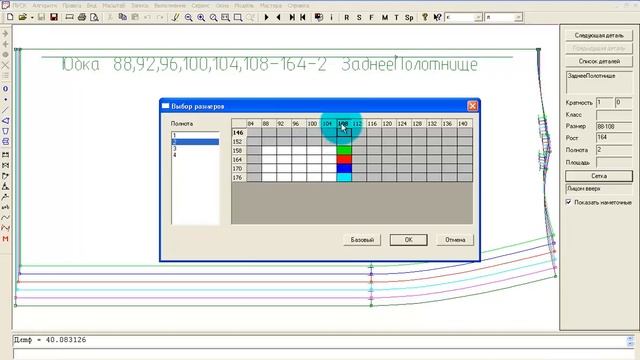Toggle the 'Показать наметочные' checkbox
Image resolution: width=640 pixels, height=360 pixels.
tap(569, 202)
